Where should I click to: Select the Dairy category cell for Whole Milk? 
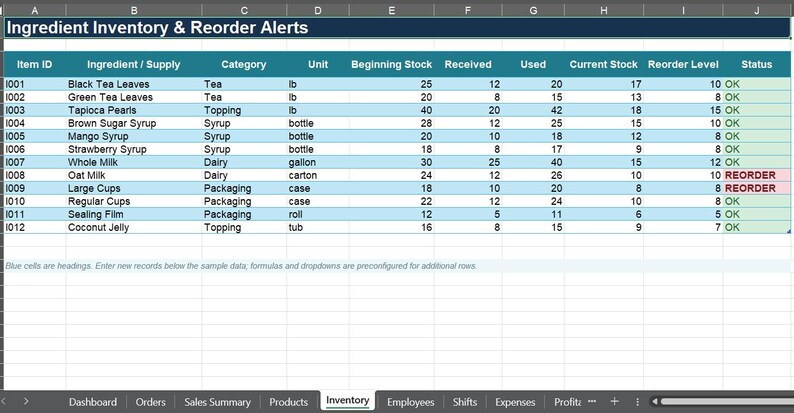tap(244, 162)
